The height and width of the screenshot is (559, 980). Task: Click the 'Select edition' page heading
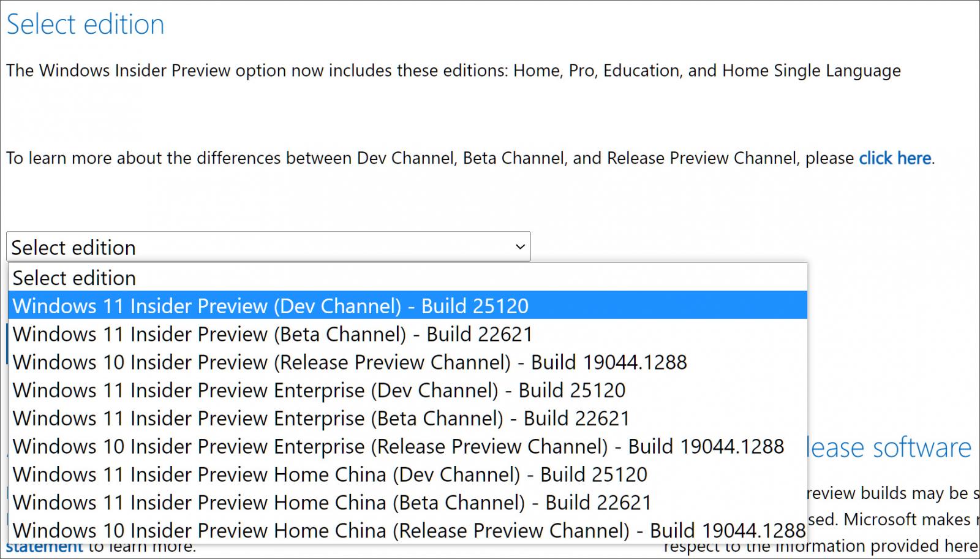point(85,25)
